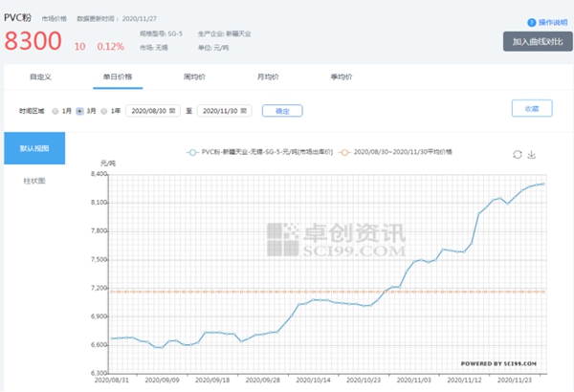Screen dimensions: 574x392
Task: Click the x-axis label 2020/11/03
Action: click(x=414, y=381)
